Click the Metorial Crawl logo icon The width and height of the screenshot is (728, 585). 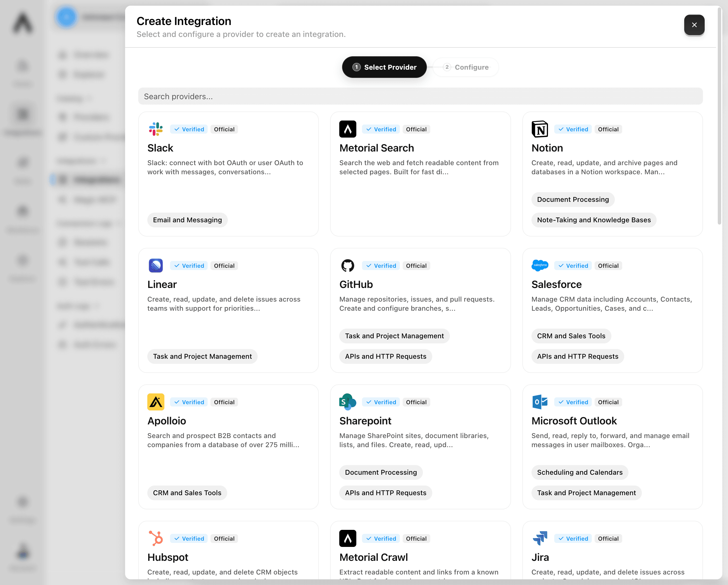(348, 538)
